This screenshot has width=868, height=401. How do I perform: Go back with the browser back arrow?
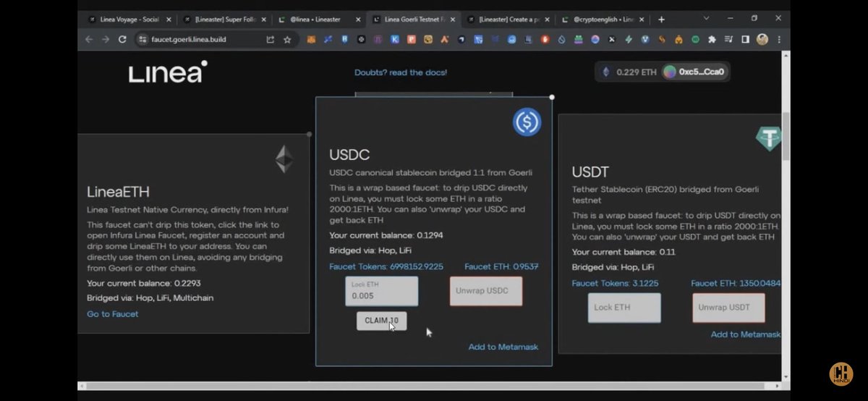tap(89, 40)
